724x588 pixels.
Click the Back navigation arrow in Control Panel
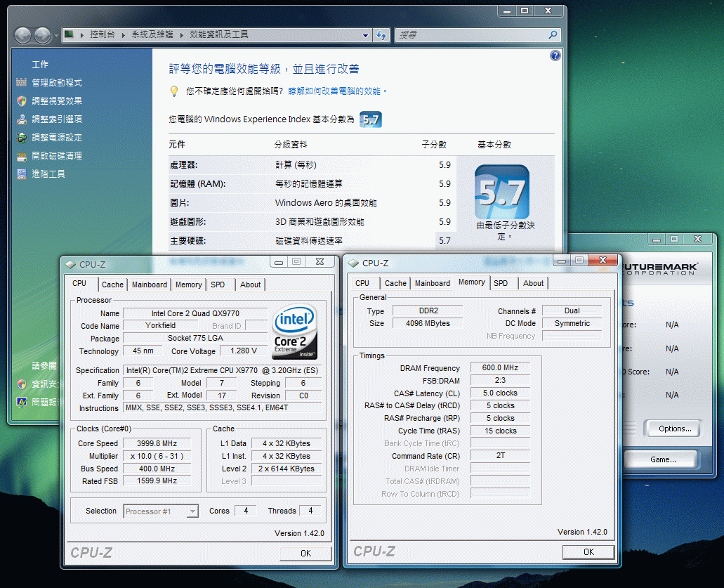click(x=22, y=35)
